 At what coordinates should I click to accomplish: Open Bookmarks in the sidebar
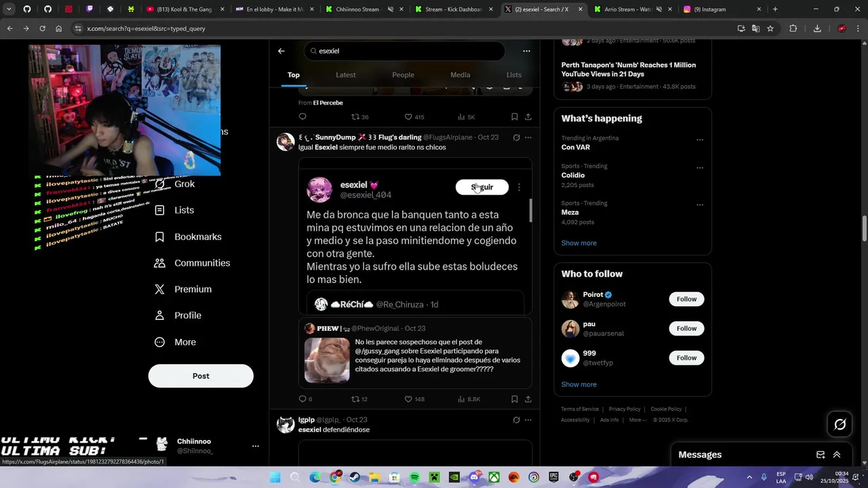coord(189,237)
